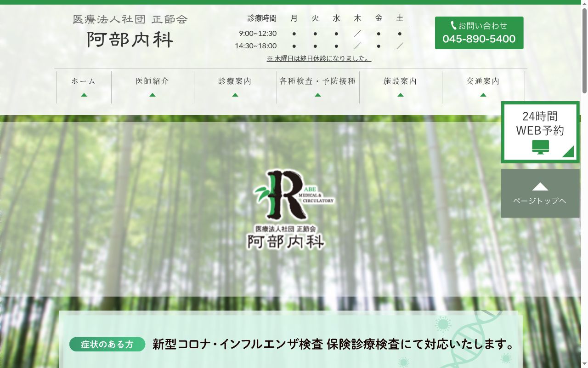Click the 阿部内科 name in center logo

(x=286, y=241)
